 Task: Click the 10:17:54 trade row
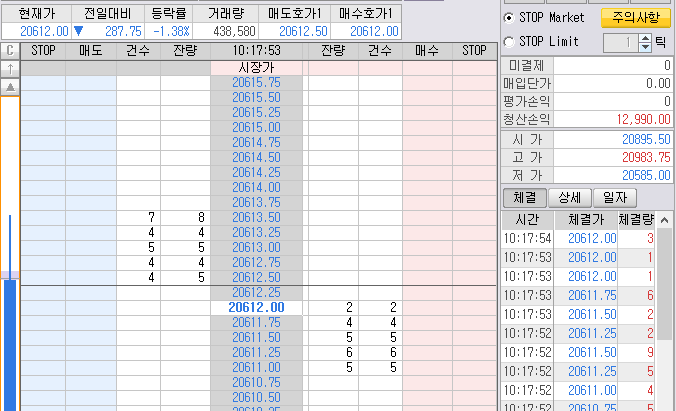pos(578,238)
